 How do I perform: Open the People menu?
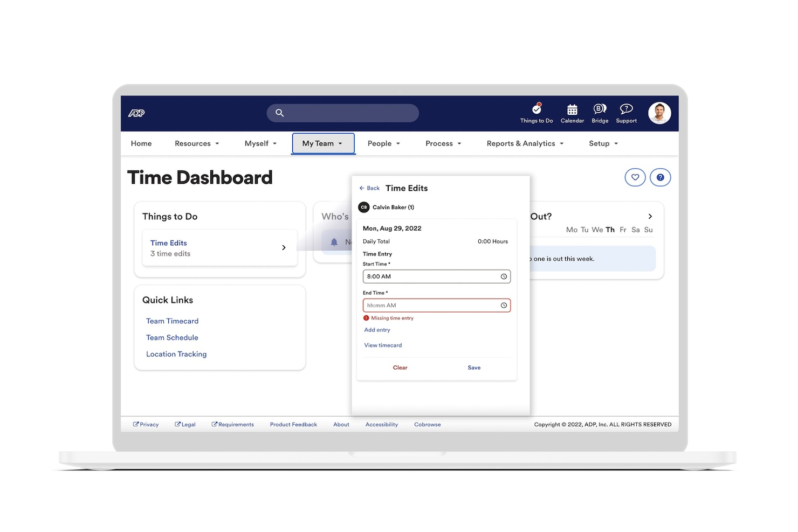tap(383, 143)
